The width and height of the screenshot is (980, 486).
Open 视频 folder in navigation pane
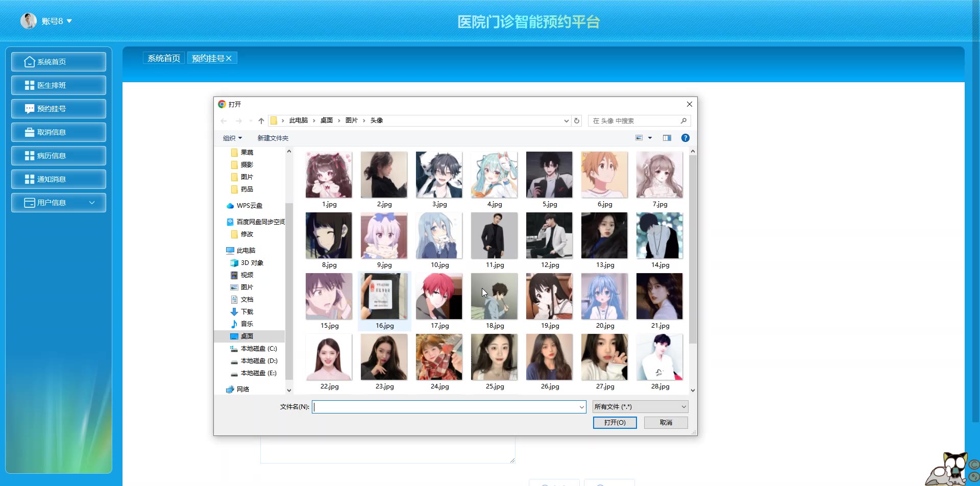tap(242, 275)
